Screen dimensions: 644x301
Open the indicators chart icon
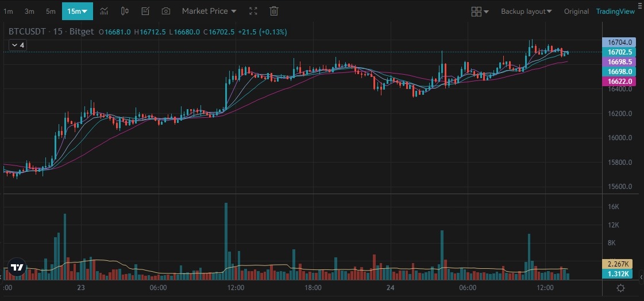click(104, 11)
